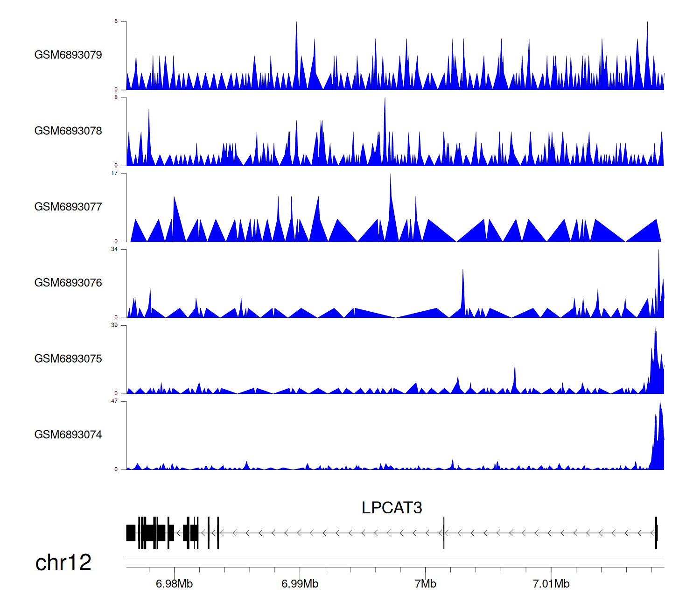
Task: Select the GSM6893078 track label
Action: (68, 131)
